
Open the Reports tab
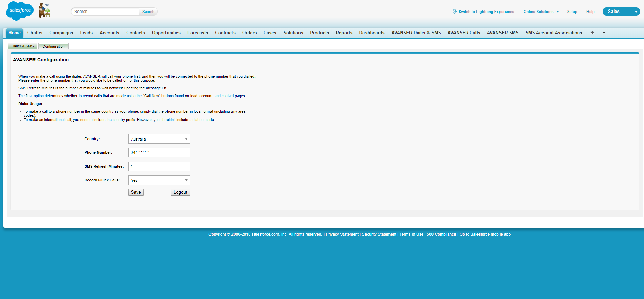tap(344, 33)
